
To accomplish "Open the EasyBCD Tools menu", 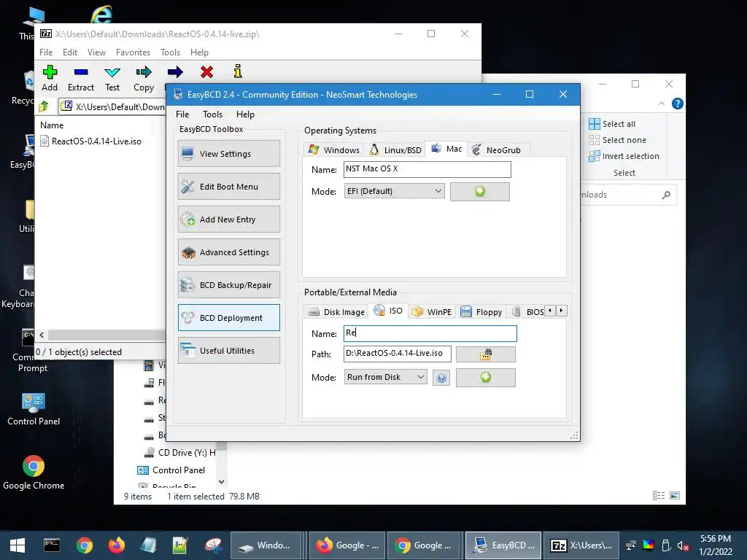I will point(212,114).
